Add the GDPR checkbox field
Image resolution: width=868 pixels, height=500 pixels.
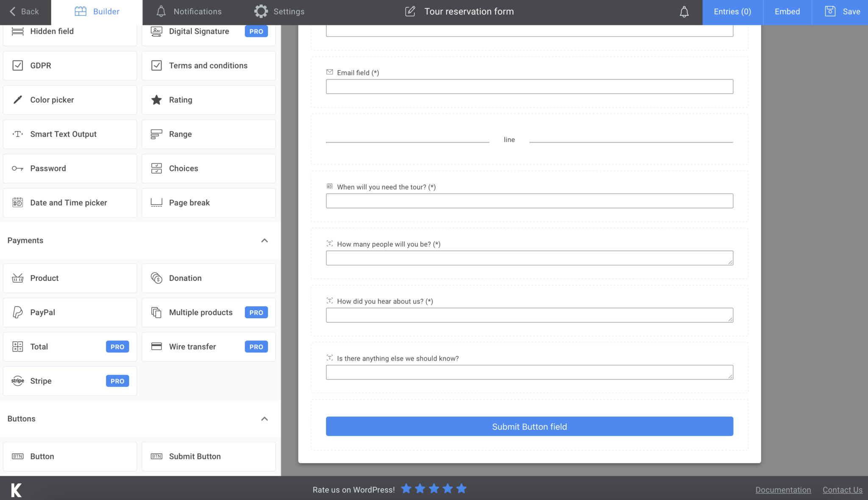(x=70, y=65)
